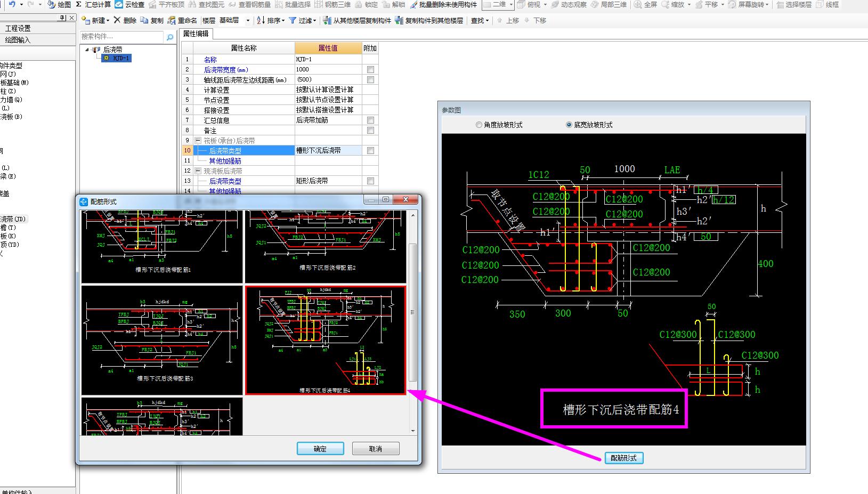Click the 搜索构件 search field
868x494 pixels.
coord(122,37)
